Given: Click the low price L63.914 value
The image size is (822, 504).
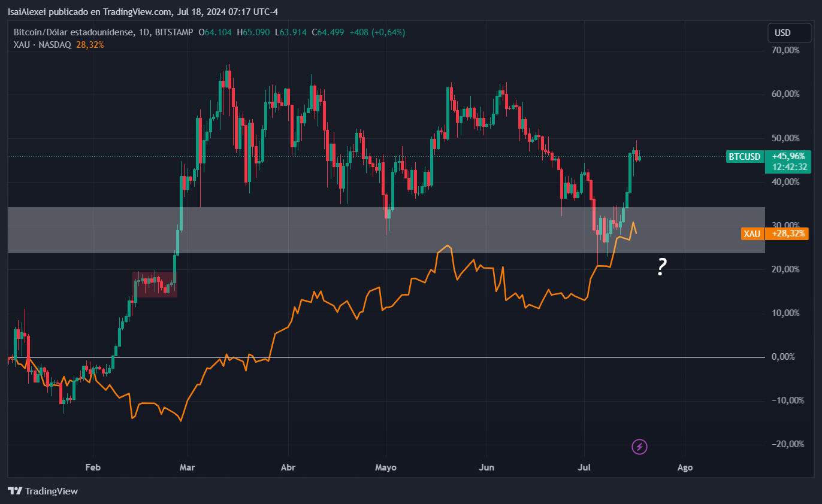Looking at the screenshot, I should (x=291, y=32).
